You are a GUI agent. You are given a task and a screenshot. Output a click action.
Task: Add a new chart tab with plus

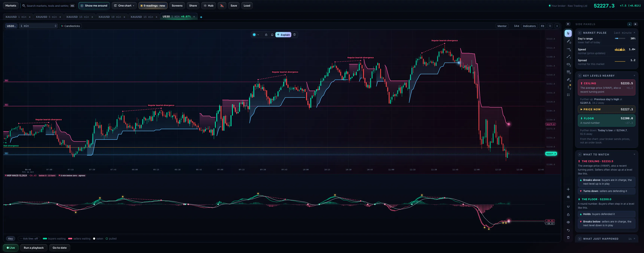click(x=201, y=17)
